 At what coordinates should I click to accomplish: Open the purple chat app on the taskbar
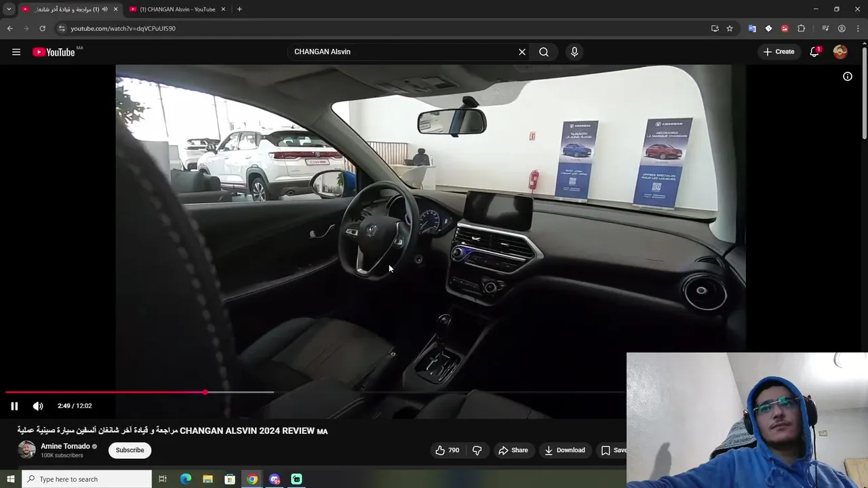pos(275,479)
